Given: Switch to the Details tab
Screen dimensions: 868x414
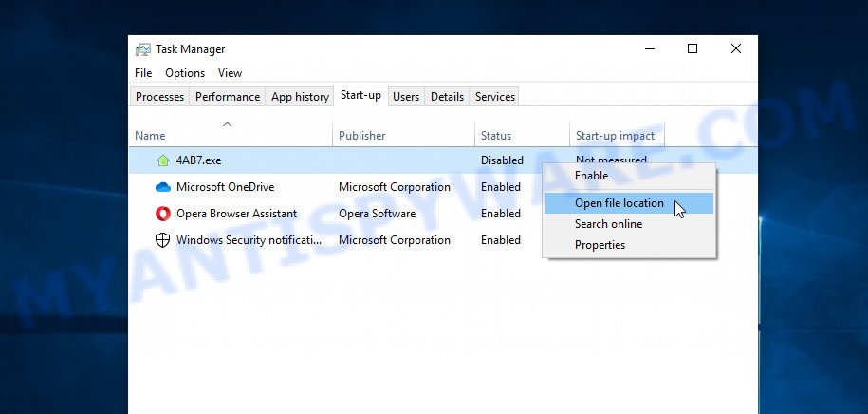Looking at the screenshot, I should [x=447, y=97].
